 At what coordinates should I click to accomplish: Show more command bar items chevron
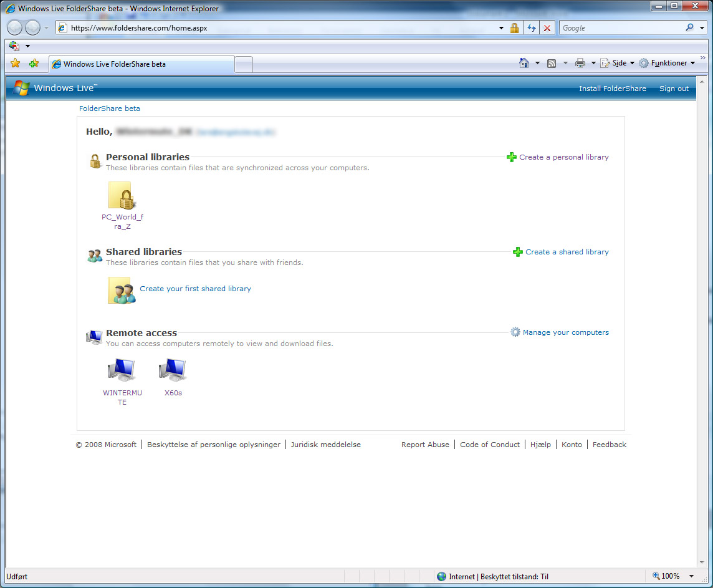click(702, 58)
